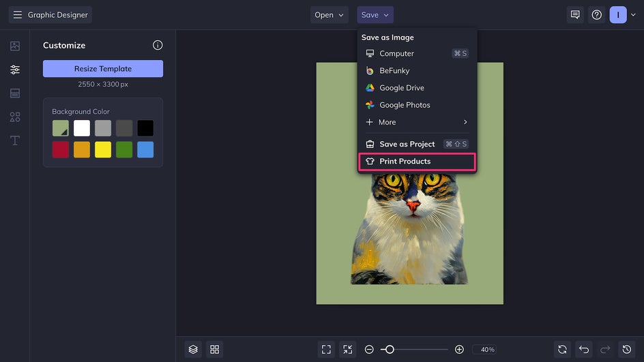Select Print Products option
This screenshot has height=362, width=644.
coord(417,162)
